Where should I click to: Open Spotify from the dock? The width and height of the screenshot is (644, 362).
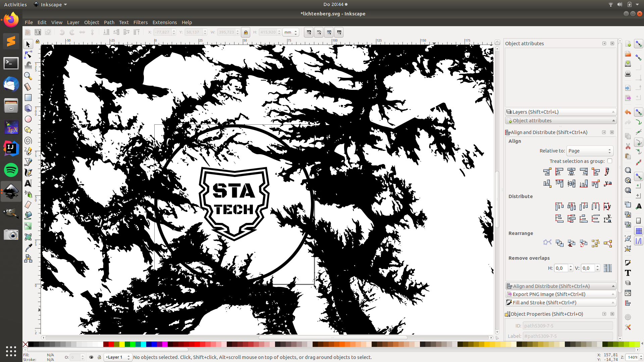coord(11,170)
